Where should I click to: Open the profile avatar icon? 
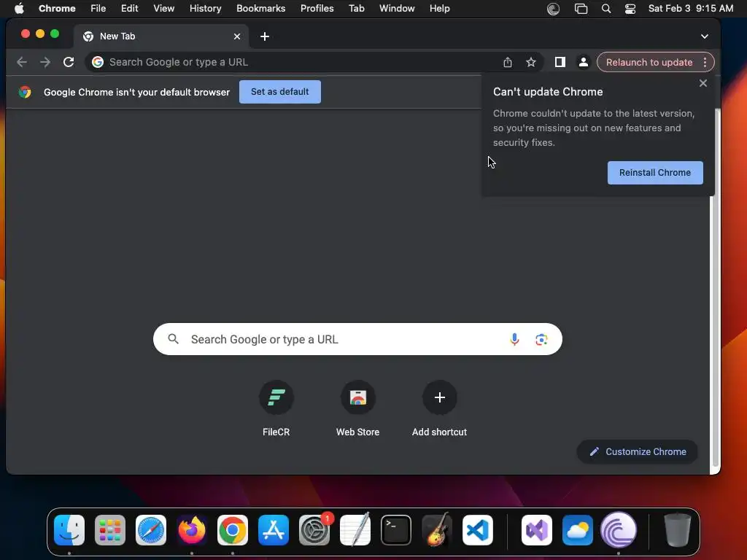click(x=583, y=62)
